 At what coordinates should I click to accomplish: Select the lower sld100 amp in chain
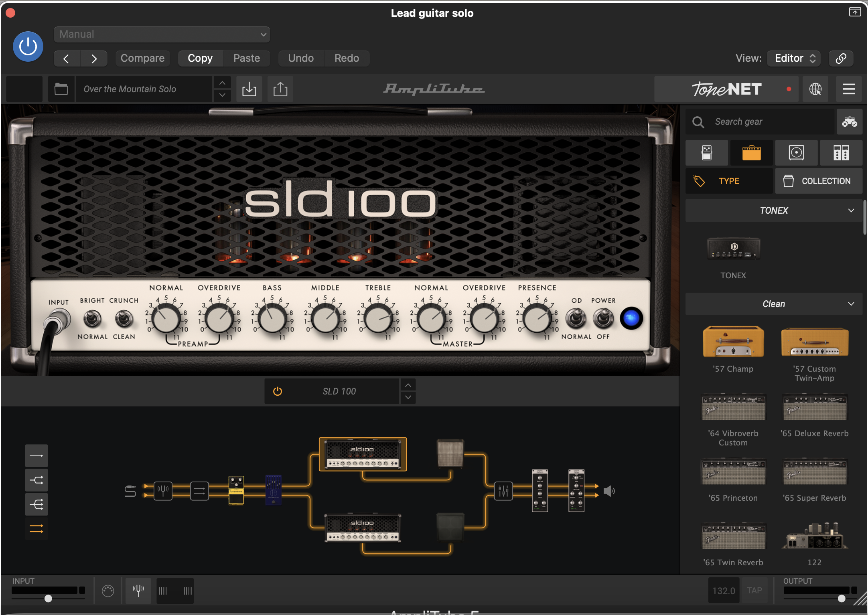point(363,528)
